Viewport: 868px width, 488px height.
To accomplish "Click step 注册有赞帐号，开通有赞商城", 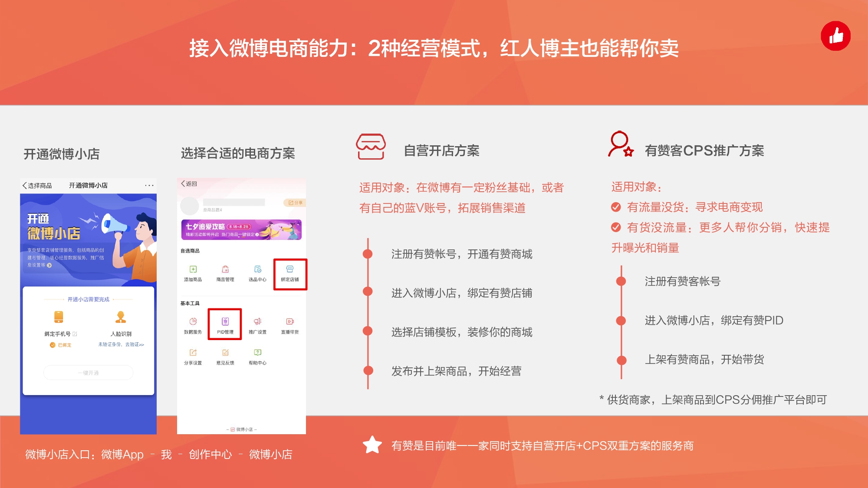I will click(462, 254).
